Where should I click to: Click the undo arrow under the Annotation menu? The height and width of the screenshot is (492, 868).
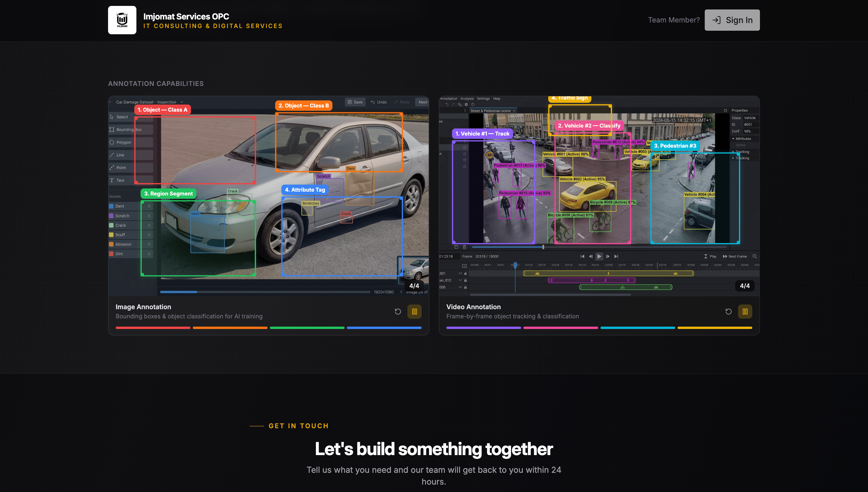447,105
